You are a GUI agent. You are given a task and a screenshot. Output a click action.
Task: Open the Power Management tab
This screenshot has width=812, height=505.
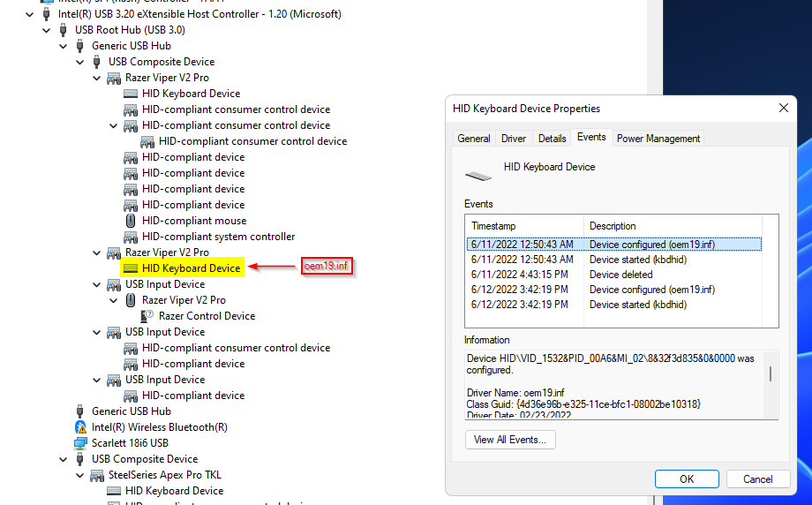point(658,139)
